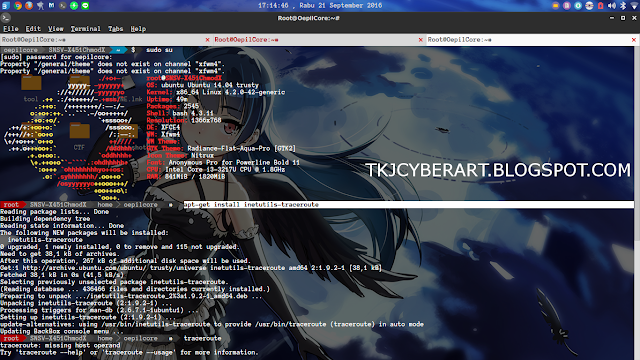Click 'traceroute: missing host operand' line
This screenshot has height=360, width=640.
pos(60,345)
